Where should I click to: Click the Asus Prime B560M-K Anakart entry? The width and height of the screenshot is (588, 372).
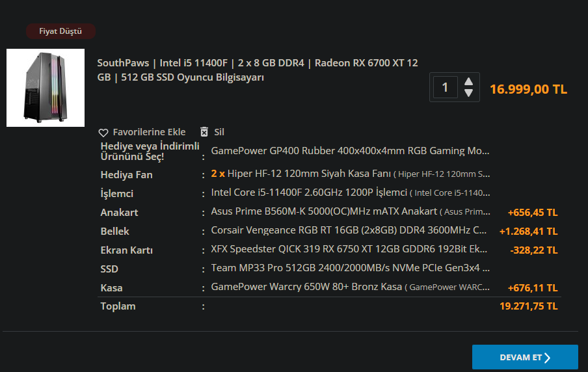350,211
